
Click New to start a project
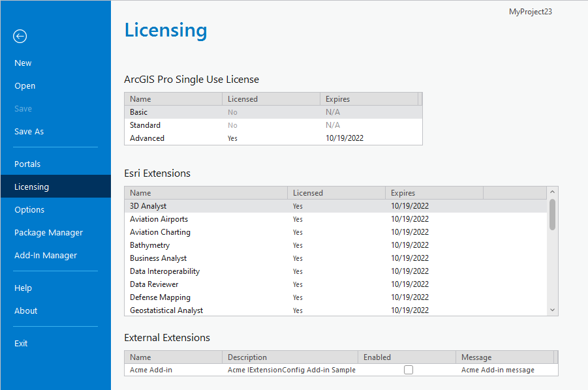pyautogui.click(x=22, y=63)
